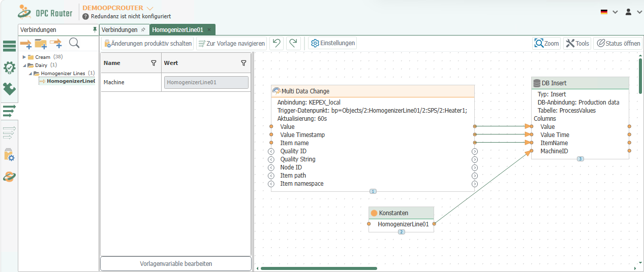The width and height of the screenshot is (644, 272).
Task: Click the Machine cell in the Name column
Action: (x=131, y=82)
